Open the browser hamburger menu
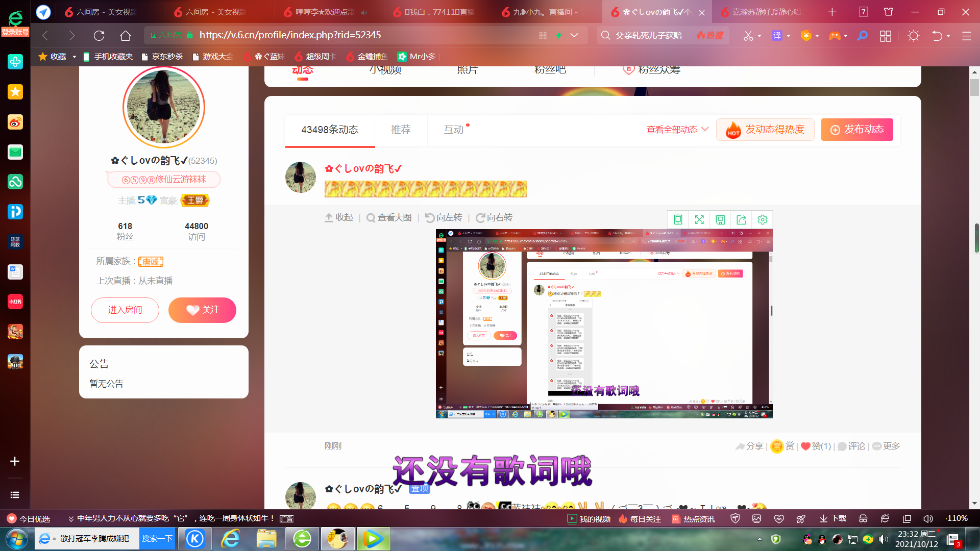Viewport: 980px width, 551px height. pyautogui.click(x=966, y=35)
